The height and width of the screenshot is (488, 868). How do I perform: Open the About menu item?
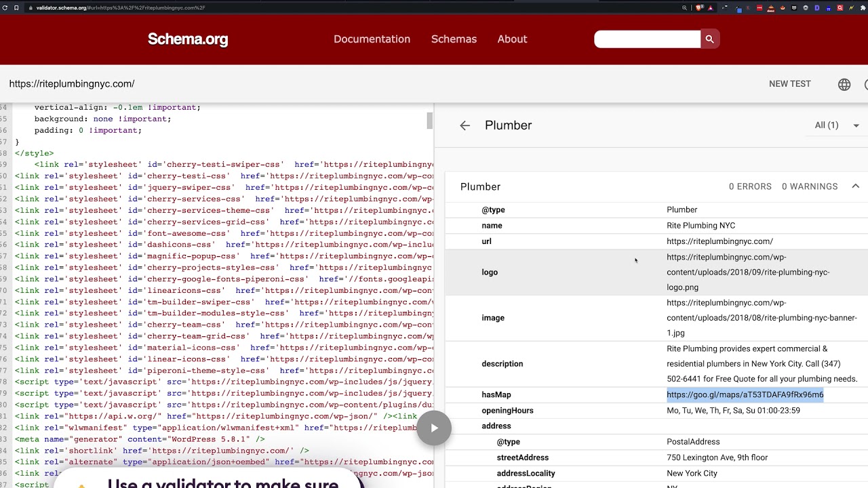click(512, 39)
